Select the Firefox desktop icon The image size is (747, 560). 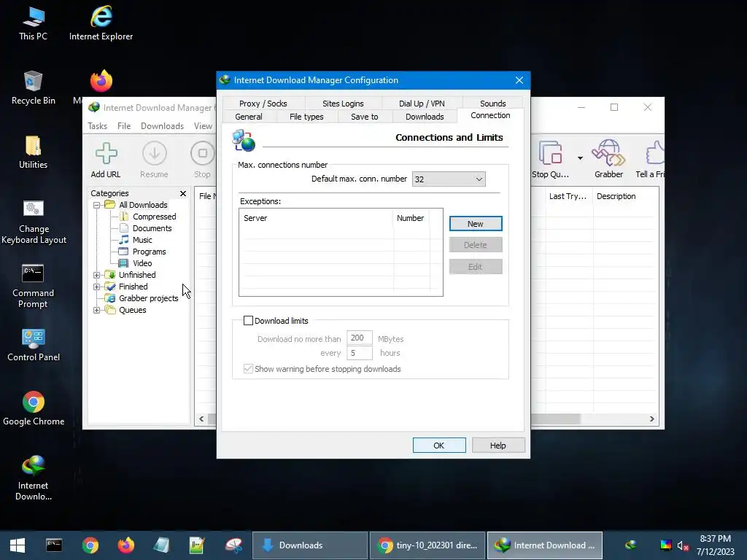pos(101,81)
